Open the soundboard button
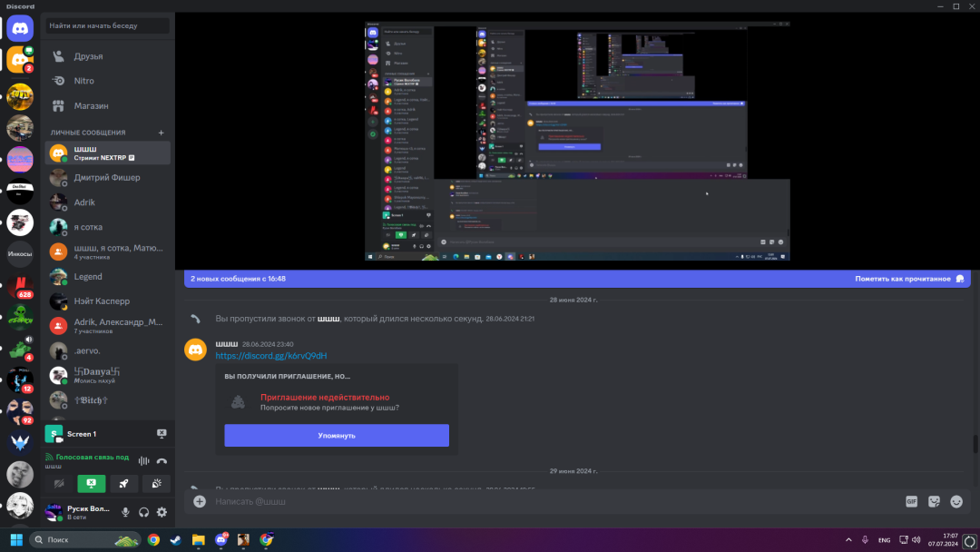Image resolution: width=980 pixels, height=552 pixels. coord(156,483)
